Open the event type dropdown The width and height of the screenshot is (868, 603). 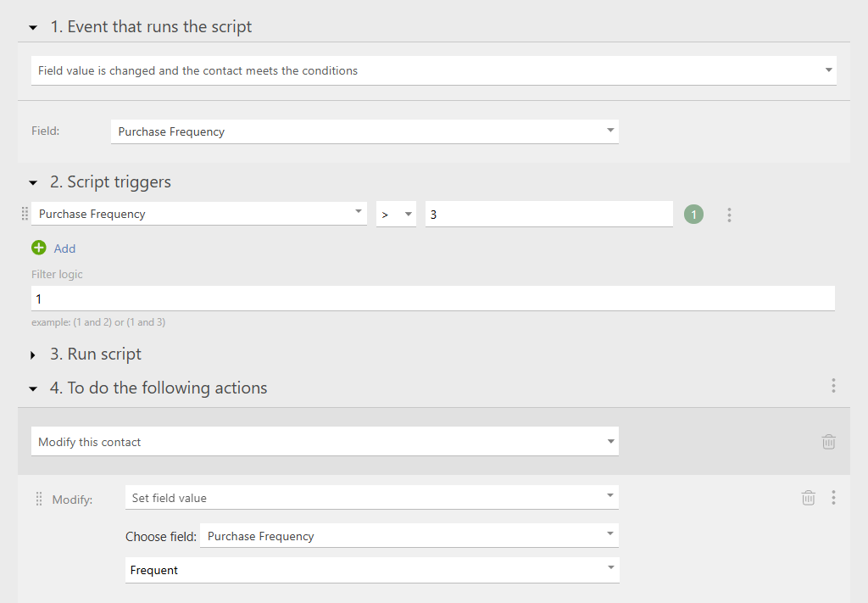pyautogui.click(x=433, y=70)
